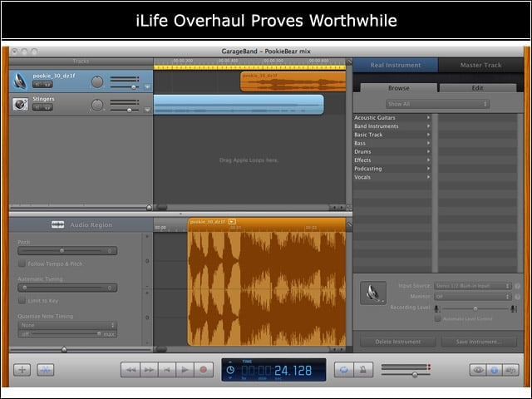Select the blue Stingers region in the timeline
The height and width of the screenshot is (399, 532).
click(239, 105)
